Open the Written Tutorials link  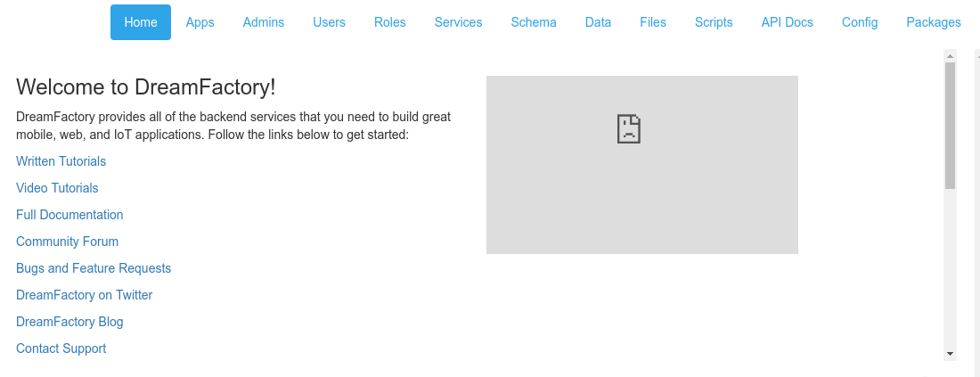pos(61,161)
